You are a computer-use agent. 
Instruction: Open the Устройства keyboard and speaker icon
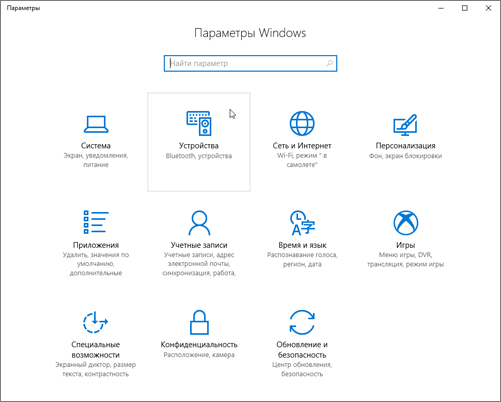point(199,123)
